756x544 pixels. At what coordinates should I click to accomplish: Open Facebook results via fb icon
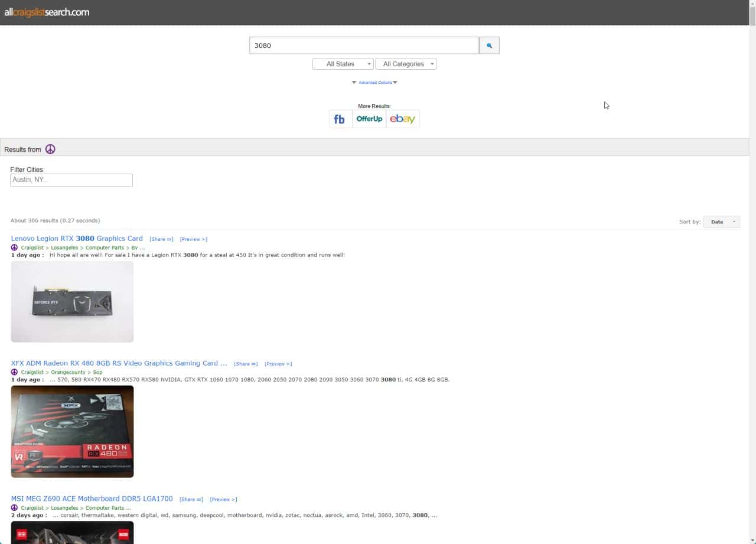tap(340, 119)
